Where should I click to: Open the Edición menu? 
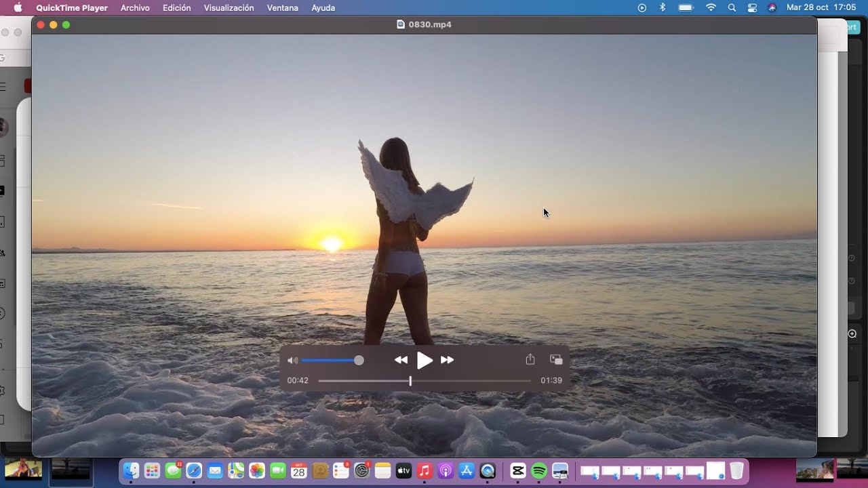(176, 8)
